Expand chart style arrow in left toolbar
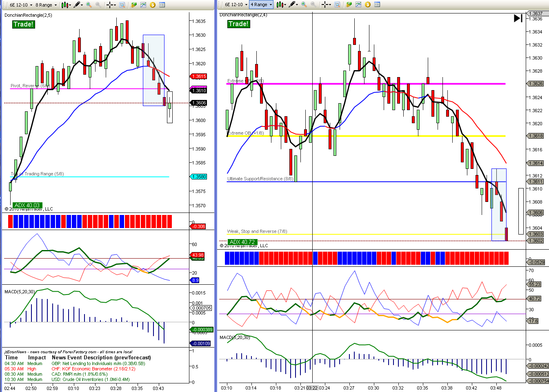Screen dimensions: 549x392 70,5
